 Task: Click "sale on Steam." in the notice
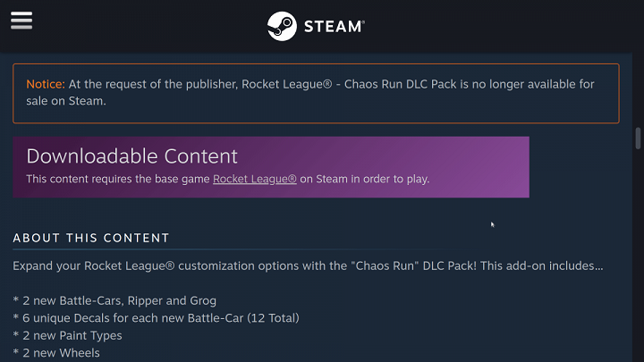point(66,101)
